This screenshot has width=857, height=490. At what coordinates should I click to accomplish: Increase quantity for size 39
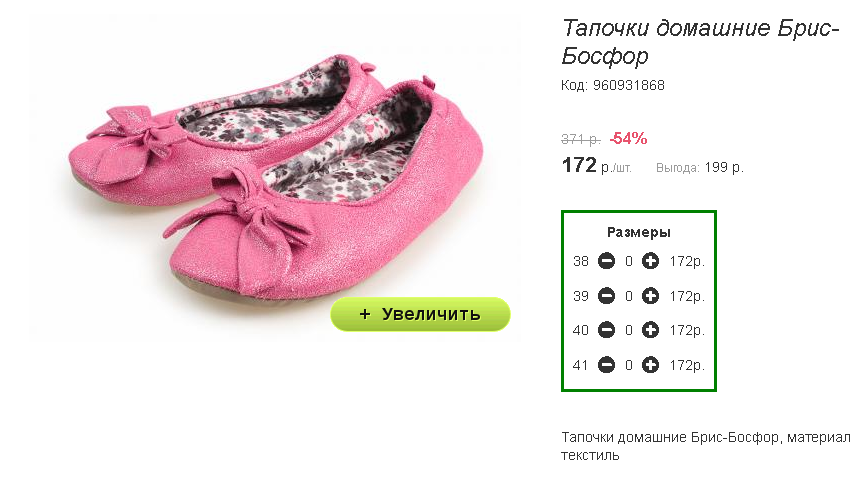coord(650,296)
